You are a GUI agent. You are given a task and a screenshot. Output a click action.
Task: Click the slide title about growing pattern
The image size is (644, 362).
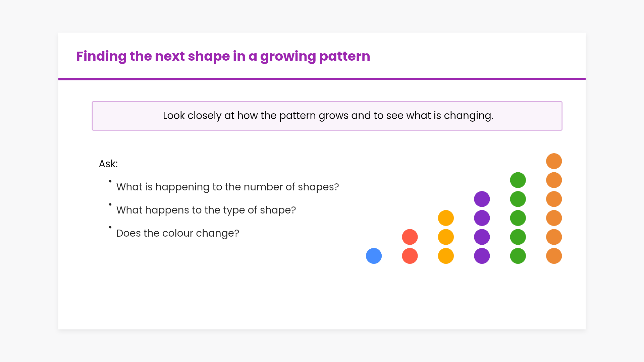point(223,56)
